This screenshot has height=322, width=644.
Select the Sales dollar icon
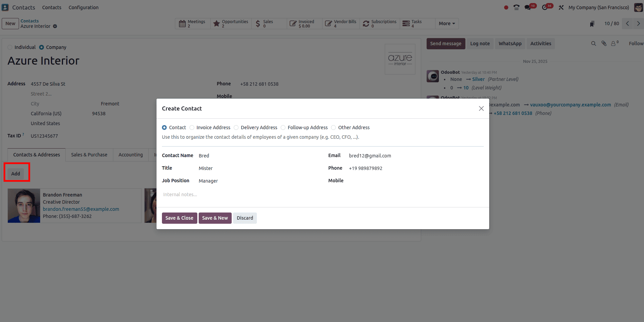(258, 23)
